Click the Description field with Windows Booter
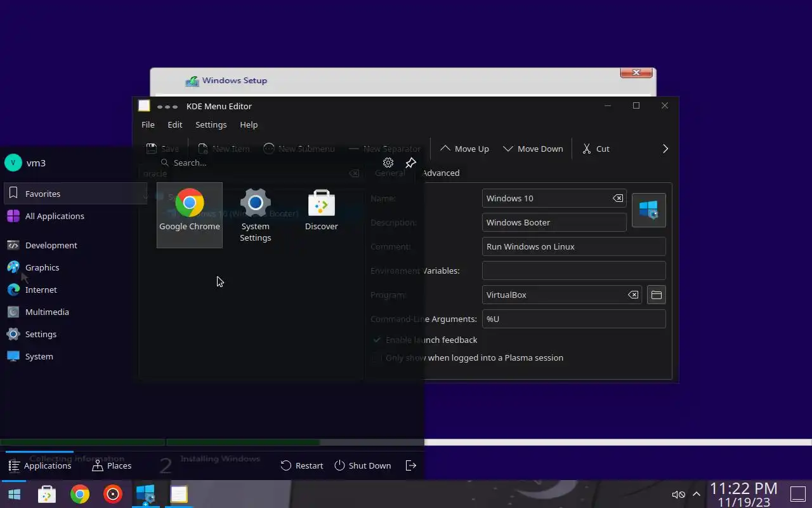 point(554,222)
